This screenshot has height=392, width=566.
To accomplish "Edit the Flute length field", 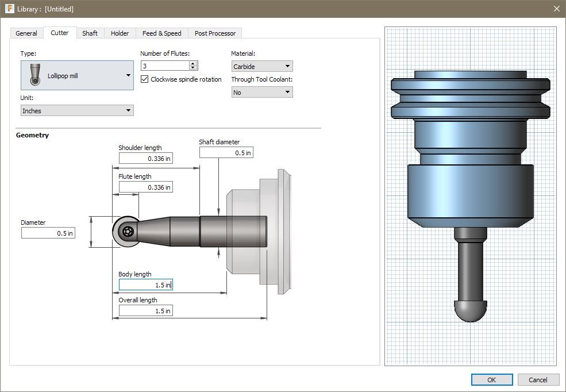I will tap(146, 187).
